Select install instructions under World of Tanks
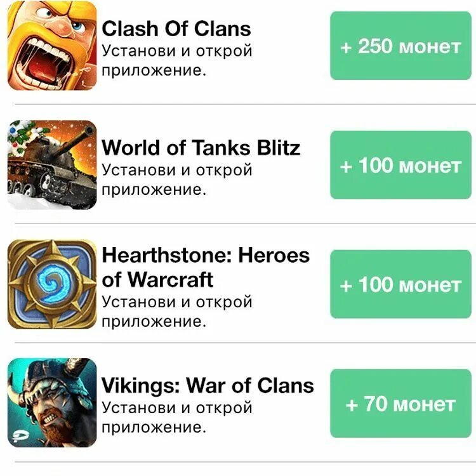Image resolution: width=476 pixels, height=476 pixels. 176,180
